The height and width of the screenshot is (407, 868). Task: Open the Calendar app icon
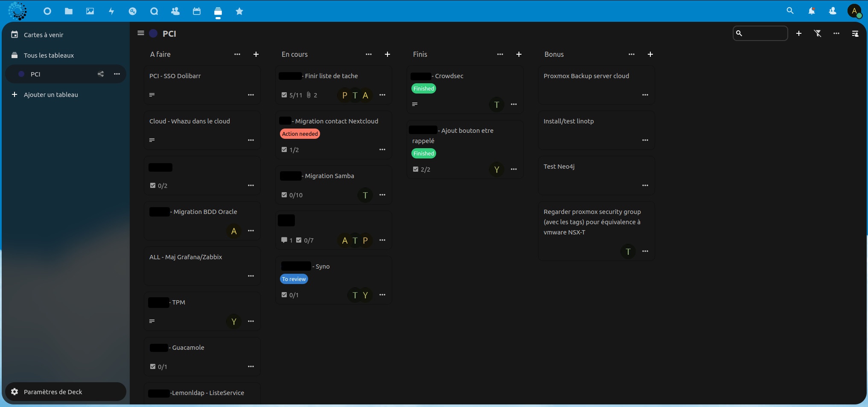(x=197, y=11)
